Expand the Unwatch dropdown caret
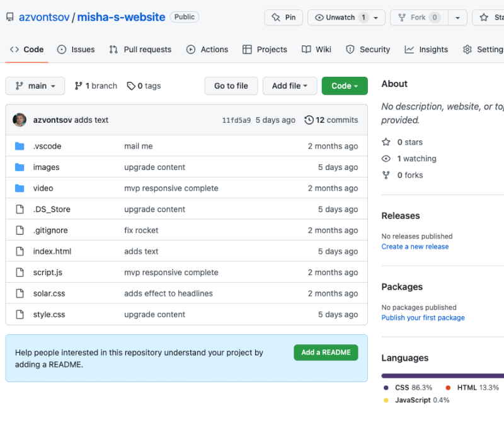The width and height of the screenshot is (504, 430). pos(375,18)
